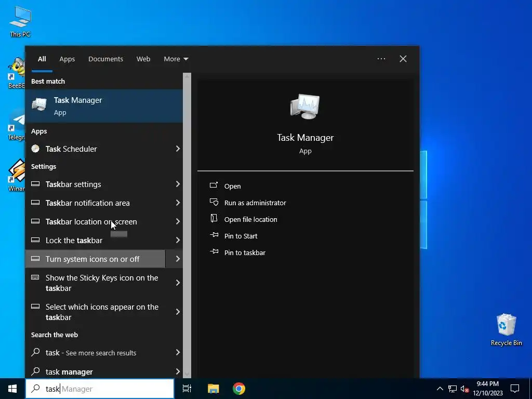Switch to the All search tab
The height and width of the screenshot is (399, 532).
[42, 59]
